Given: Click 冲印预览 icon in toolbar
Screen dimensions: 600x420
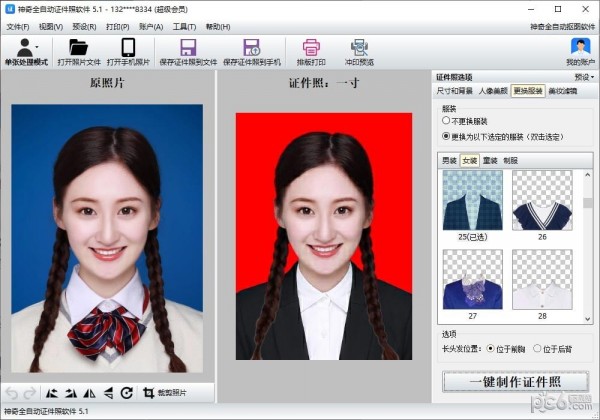Looking at the screenshot, I should point(360,47).
